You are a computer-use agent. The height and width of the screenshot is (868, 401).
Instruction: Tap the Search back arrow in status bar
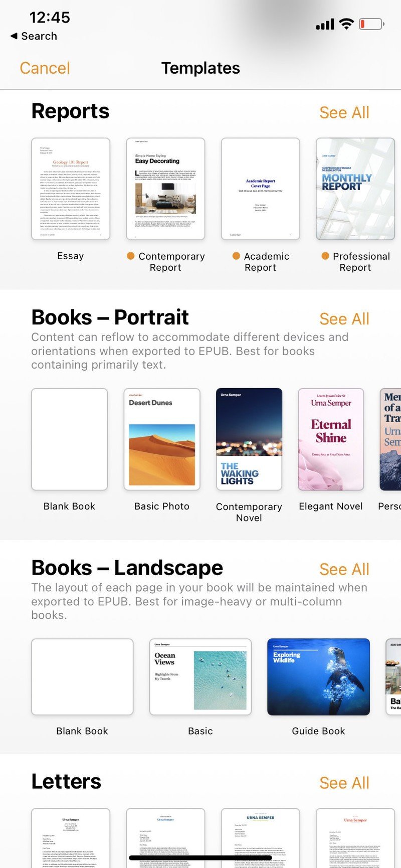point(33,36)
